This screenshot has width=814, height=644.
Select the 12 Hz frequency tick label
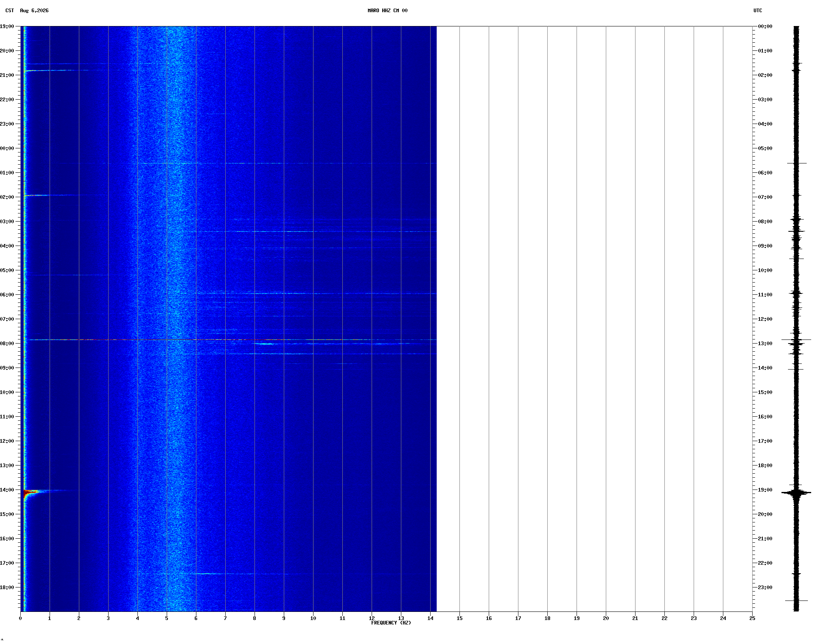pyautogui.click(x=372, y=618)
